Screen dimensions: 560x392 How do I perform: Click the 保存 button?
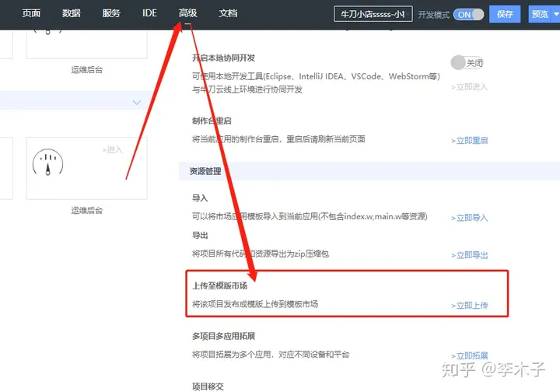coord(504,14)
